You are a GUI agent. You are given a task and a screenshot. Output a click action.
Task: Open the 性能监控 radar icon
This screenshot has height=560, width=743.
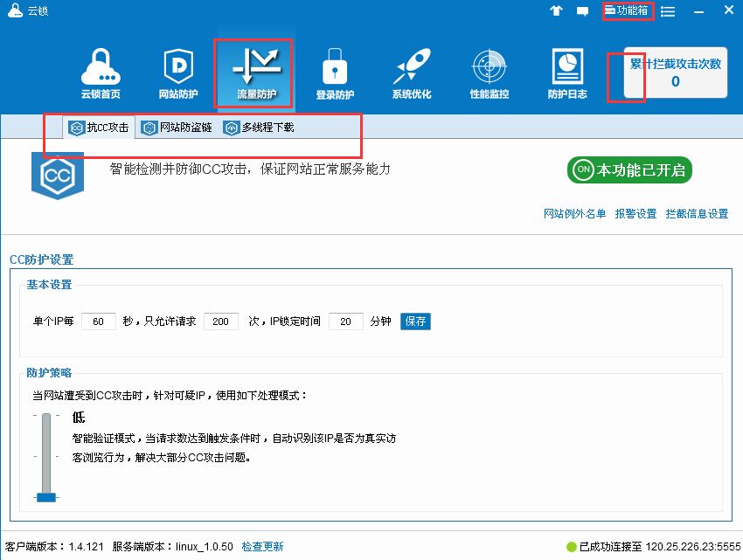coord(489,73)
